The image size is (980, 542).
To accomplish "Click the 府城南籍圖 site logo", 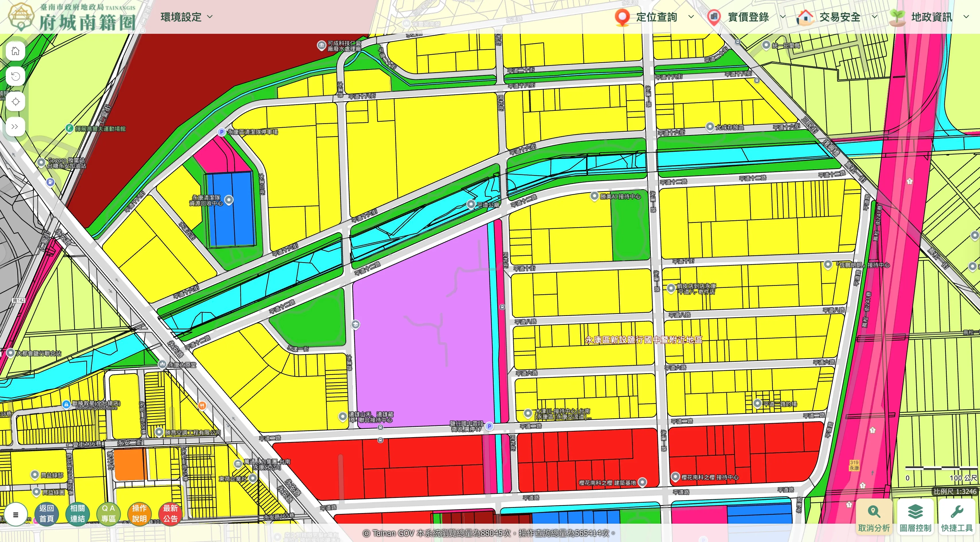I will [72, 17].
